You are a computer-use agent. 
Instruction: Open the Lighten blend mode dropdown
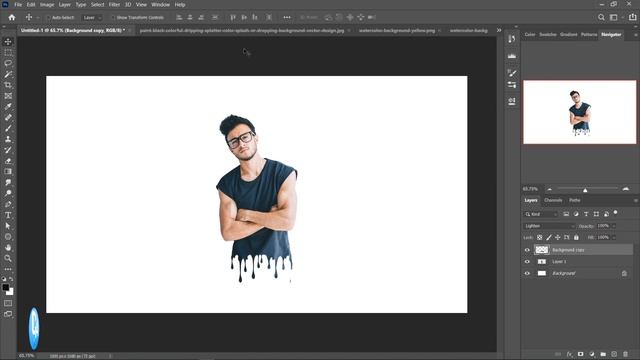pos(549,226)
